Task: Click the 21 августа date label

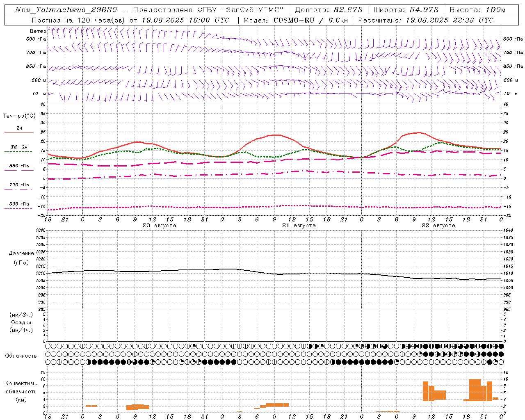Action: click(299, 226)
